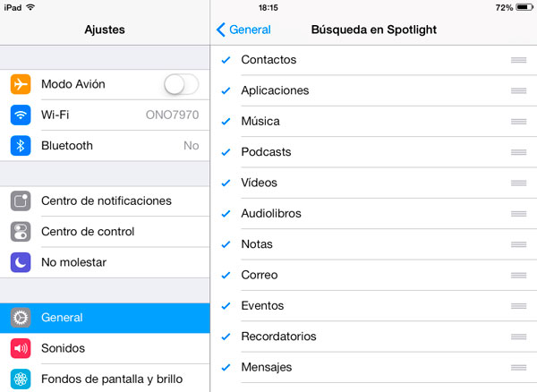Tap the Búsqueda en Spotlight title

point(374,30)
